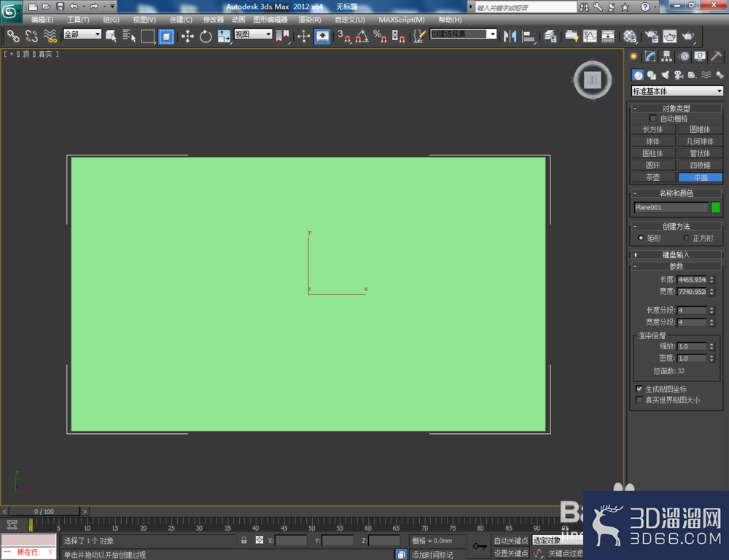Viewport: 729px width, 560px height.
Task: Switch to Hierarchy command panel tab
Action: pos(667,57)
